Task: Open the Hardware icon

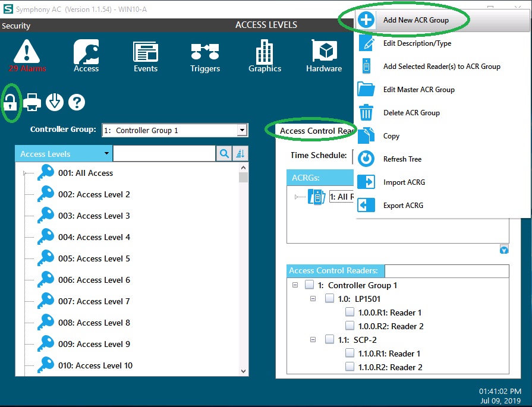Action: point(324,52)
